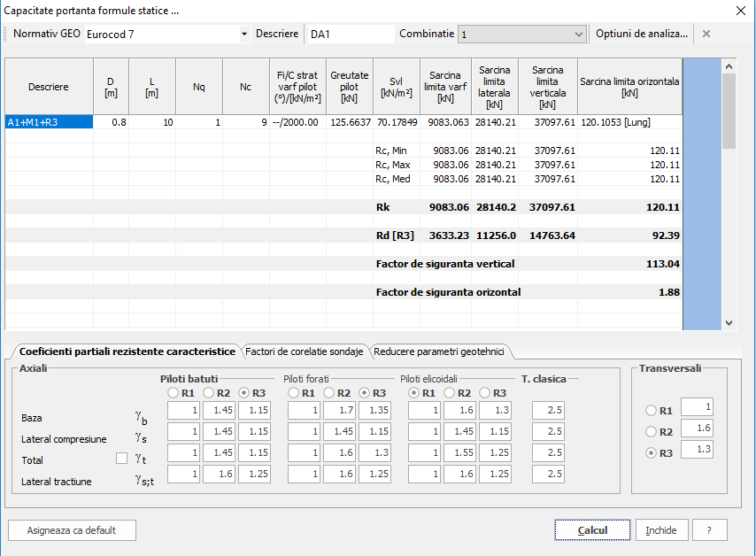Click Greutate pilot value 125.6637

pyautogui.click(x=350, y=122)
